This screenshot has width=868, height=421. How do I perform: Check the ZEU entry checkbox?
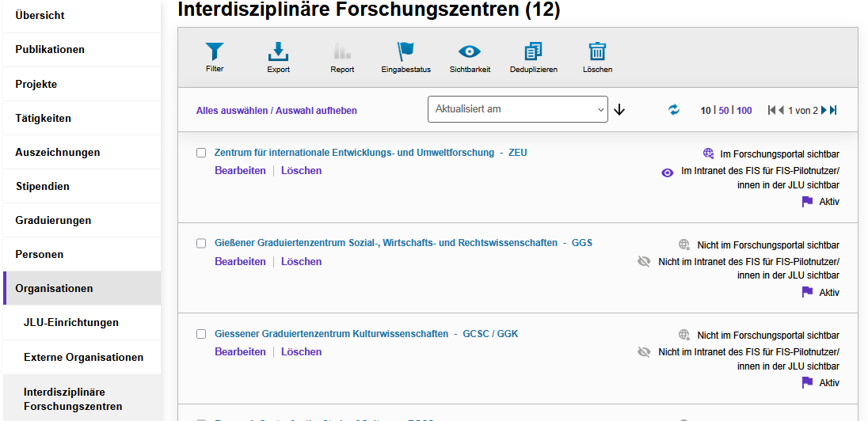click(201, 153)
